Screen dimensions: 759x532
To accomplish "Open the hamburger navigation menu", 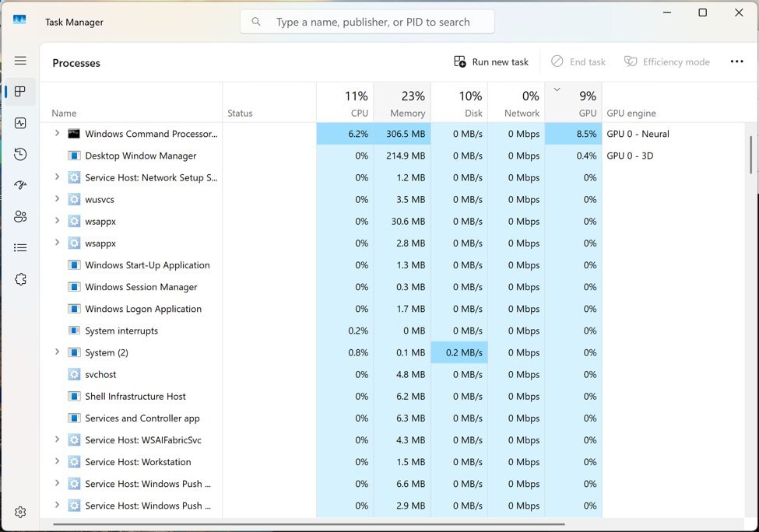I will (20, 61).
